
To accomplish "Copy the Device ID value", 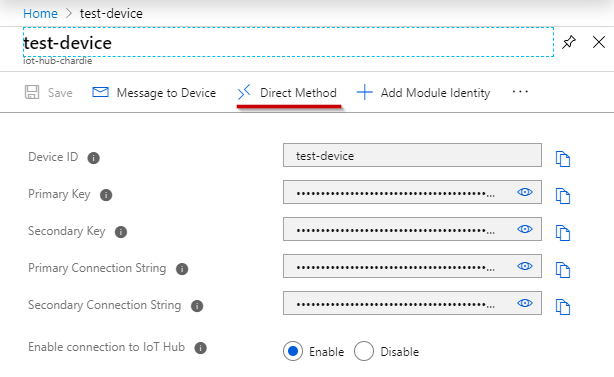I will 563,159.
